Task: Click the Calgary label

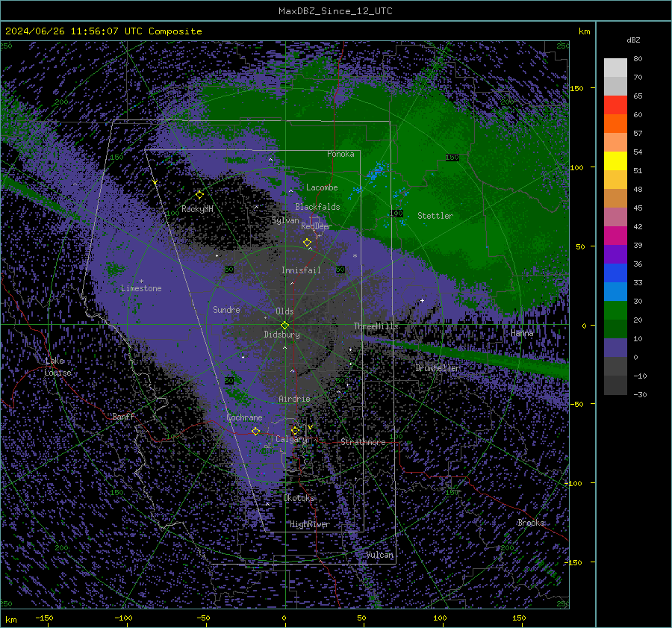Action: click(291, 439)
